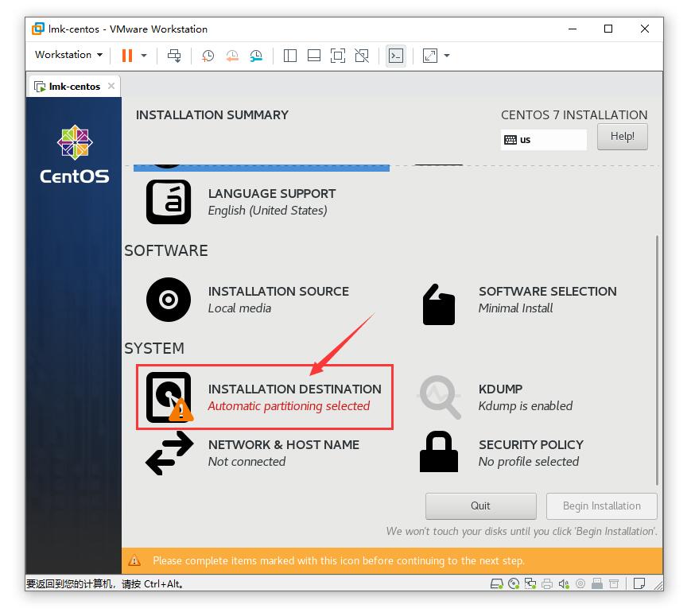Click the network adapter status icon
This screenshot has height=616, width=691.
[x=530, y=584]
